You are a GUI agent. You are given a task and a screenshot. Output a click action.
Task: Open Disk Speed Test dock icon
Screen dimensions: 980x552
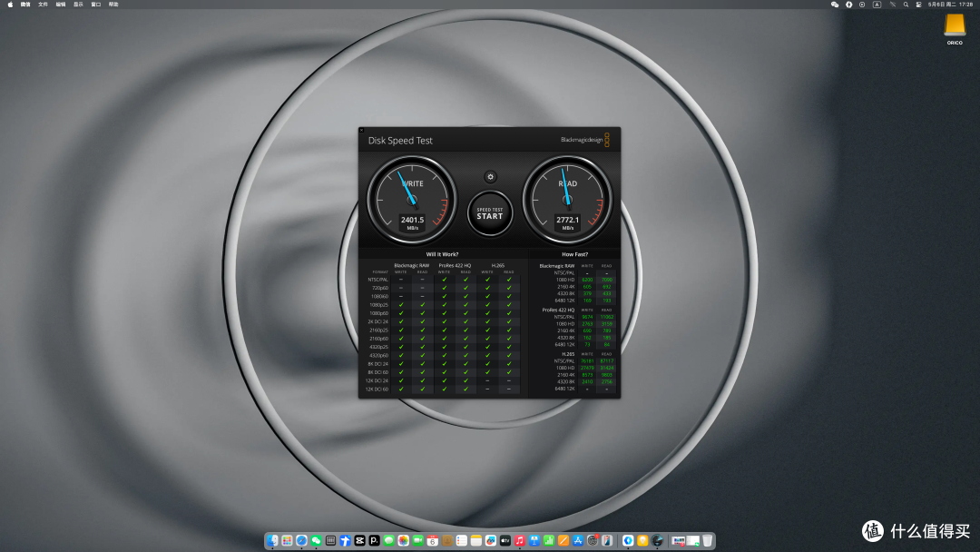658,540
